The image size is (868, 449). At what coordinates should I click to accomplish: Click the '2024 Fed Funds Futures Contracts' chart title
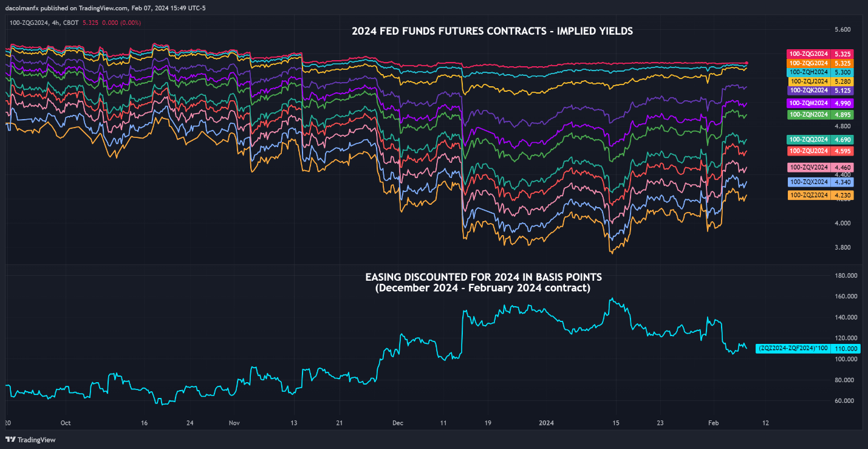click(x=492, y=32)
